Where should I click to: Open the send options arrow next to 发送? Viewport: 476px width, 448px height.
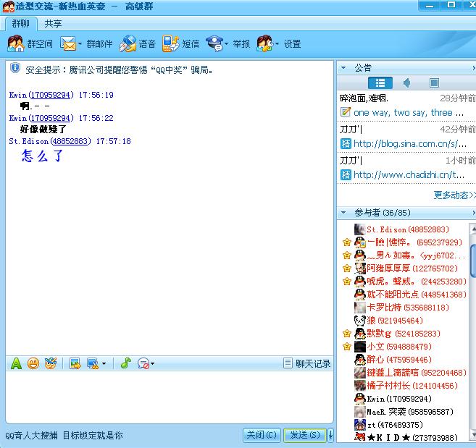coord(330,435)
